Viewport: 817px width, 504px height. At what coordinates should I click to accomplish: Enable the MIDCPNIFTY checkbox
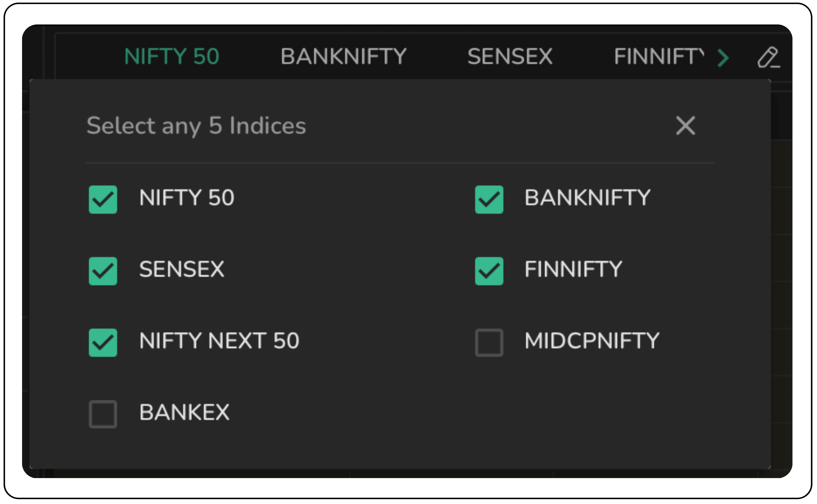click(488, 342)
